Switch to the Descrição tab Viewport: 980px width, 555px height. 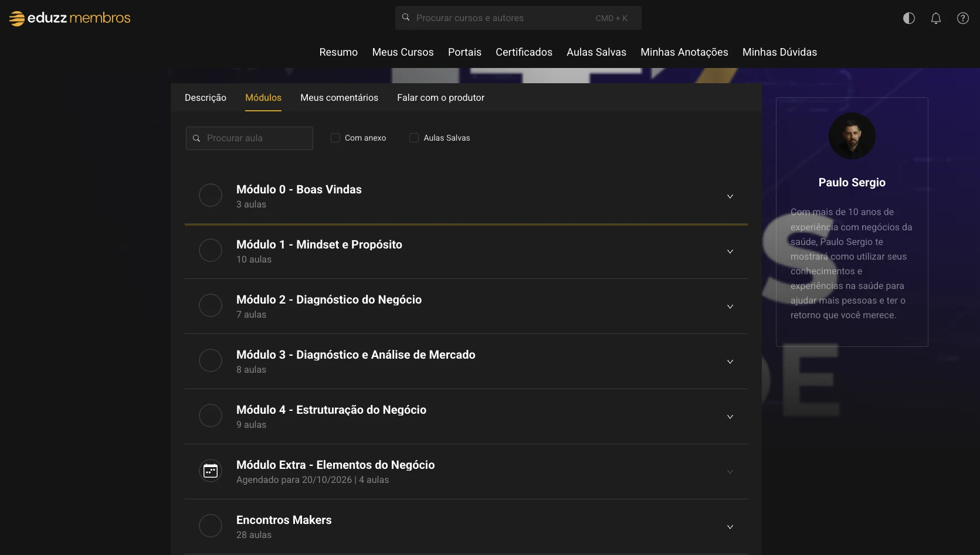coord(205,97)
